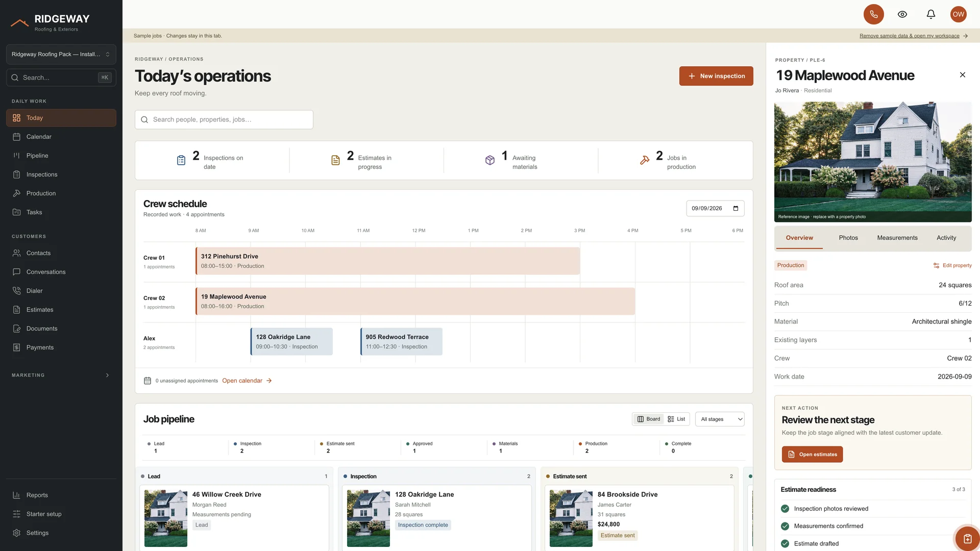
Task: Toggle Estimate drafted check
Action: tap(785, 543)
